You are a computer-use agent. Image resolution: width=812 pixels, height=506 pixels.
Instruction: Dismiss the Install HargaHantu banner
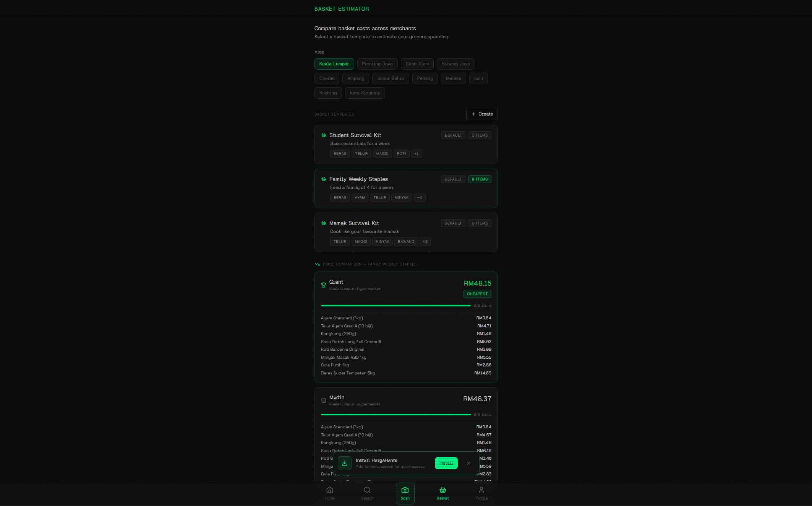[x=468, y=463]
